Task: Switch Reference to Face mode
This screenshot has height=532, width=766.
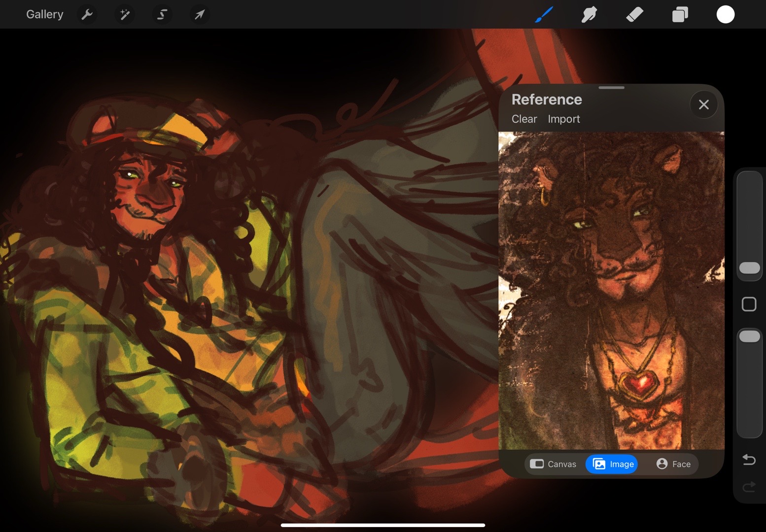Action: (673, 464)
